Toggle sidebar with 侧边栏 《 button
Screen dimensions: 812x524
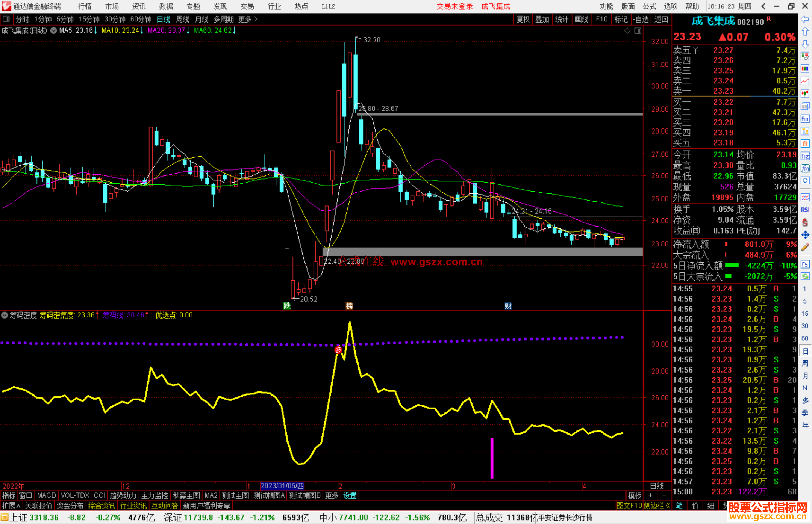[657, 506]
